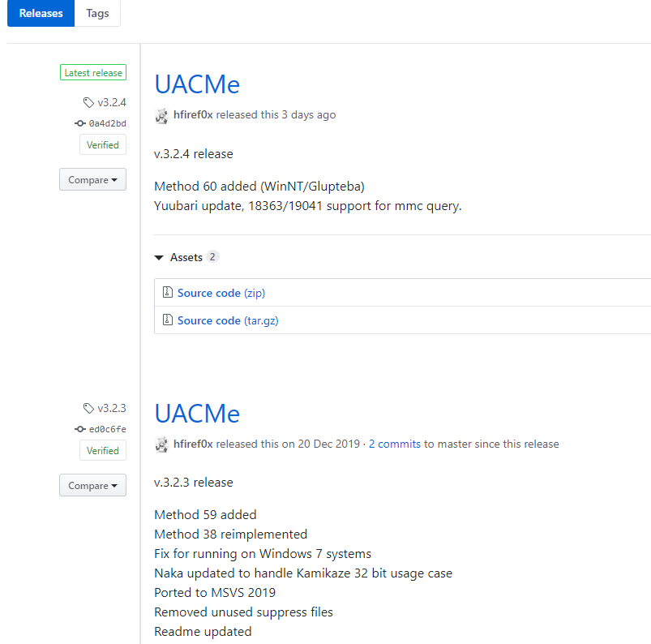The image size is (651, 644).
Task: Click the 'released this 3 days ago' timestamp
Action: click(x=276, y=114)
